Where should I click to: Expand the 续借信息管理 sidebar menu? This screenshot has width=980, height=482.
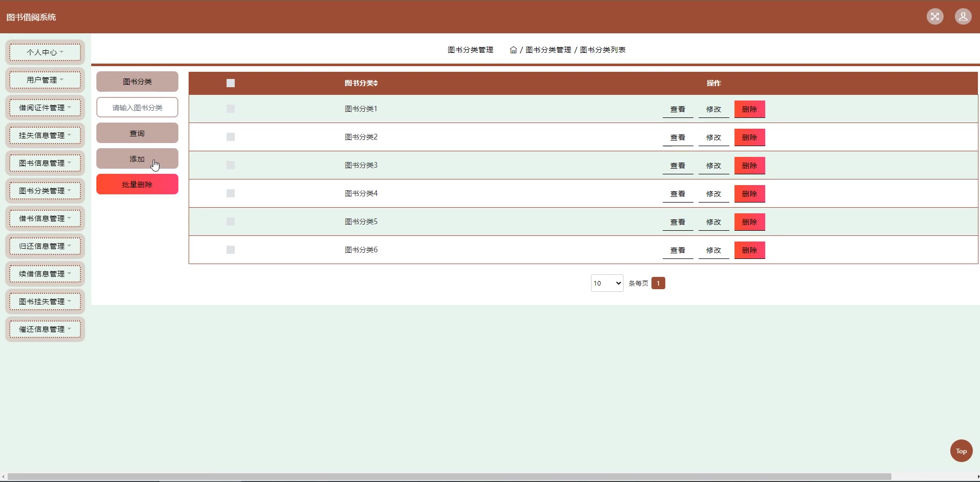pos(45,274)
